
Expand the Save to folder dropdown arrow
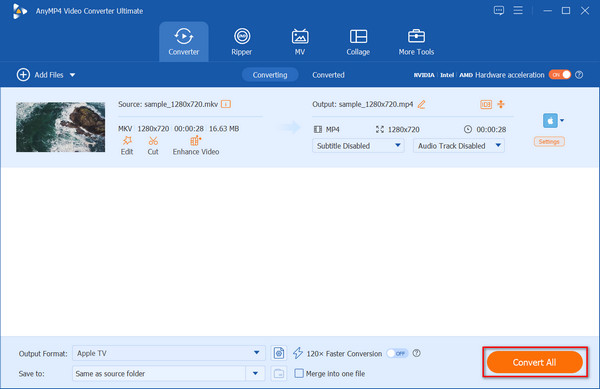pos(255,373)
